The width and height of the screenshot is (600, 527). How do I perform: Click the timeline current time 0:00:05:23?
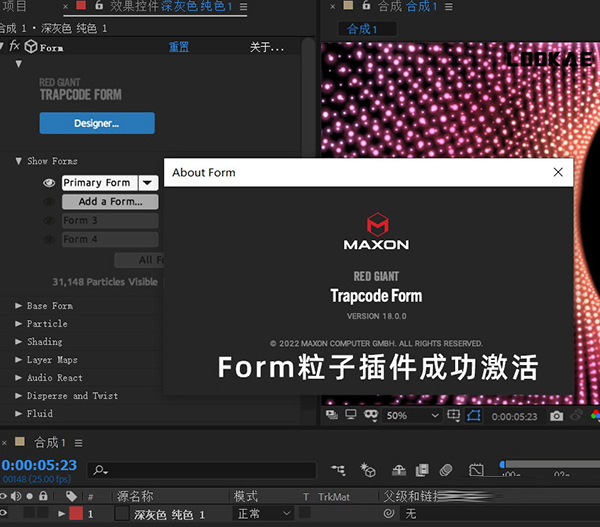39,465
